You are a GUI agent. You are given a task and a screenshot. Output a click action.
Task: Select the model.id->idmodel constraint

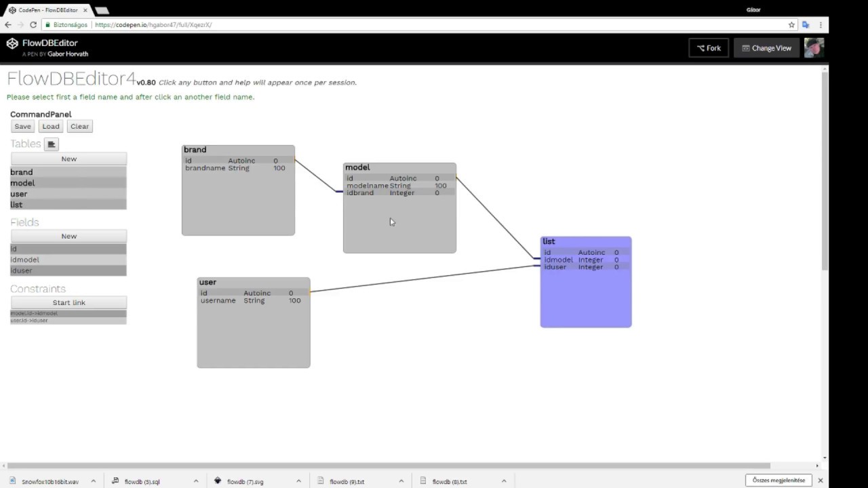point(68,314)
